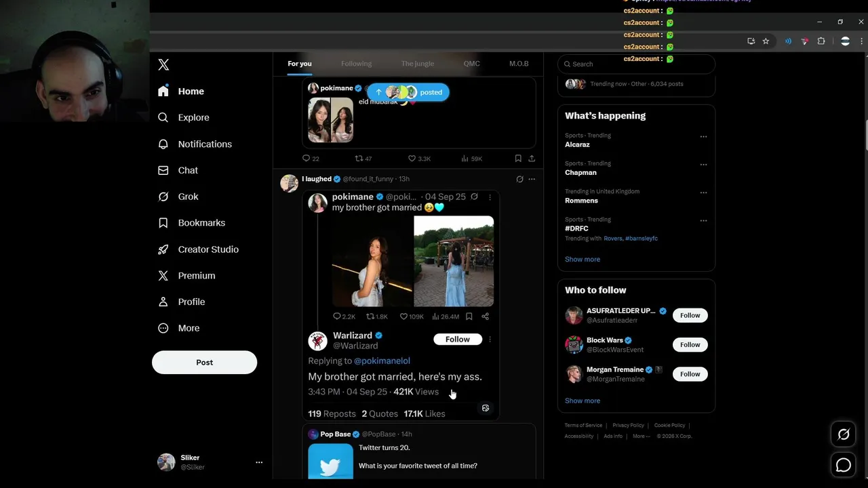
Task: Open Grok floating button
Action: (x=844, y=434)
